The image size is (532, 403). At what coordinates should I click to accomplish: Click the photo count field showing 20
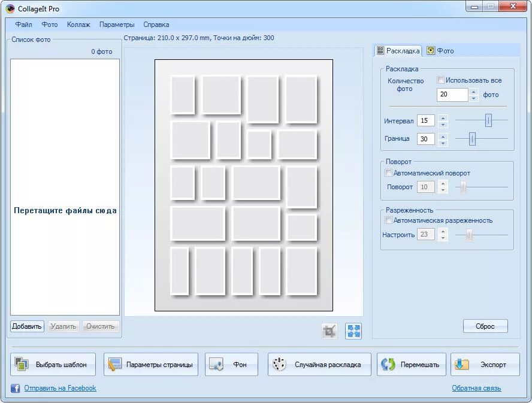click(452, 95)
